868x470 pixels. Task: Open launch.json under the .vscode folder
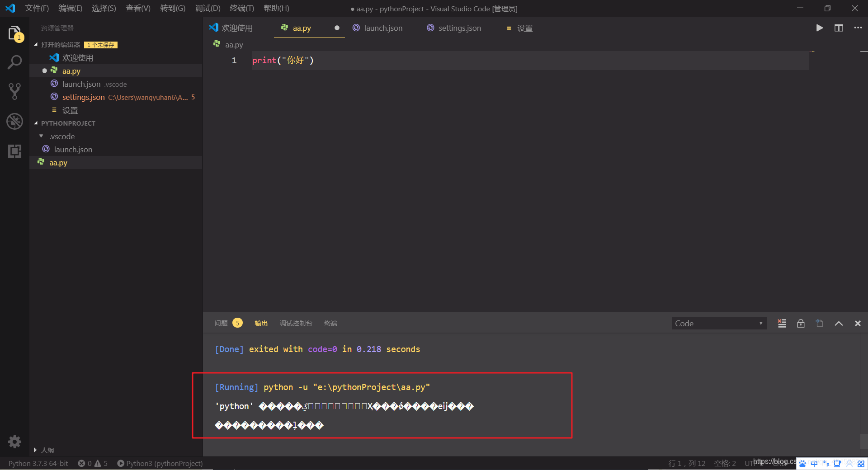coord(116,150)
